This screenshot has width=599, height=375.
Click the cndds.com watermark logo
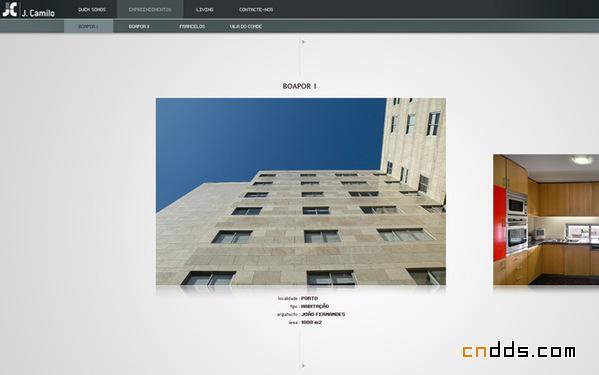pyautogui.click(x=519, y=350)
